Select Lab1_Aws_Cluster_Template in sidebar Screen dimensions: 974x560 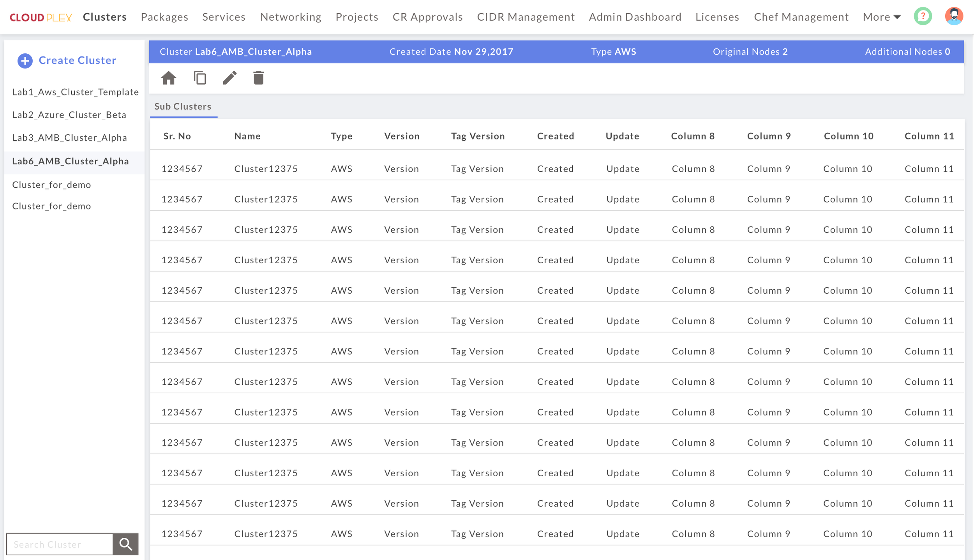tap(75, 92)
